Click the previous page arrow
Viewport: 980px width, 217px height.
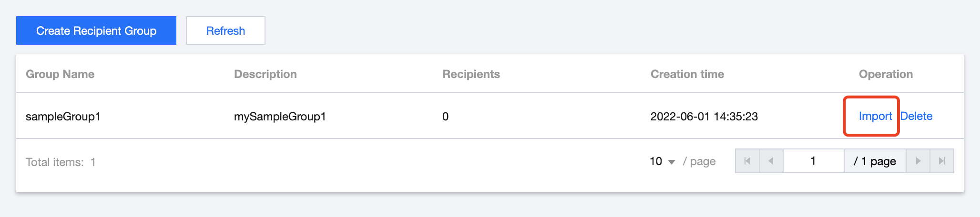point(771,161)
